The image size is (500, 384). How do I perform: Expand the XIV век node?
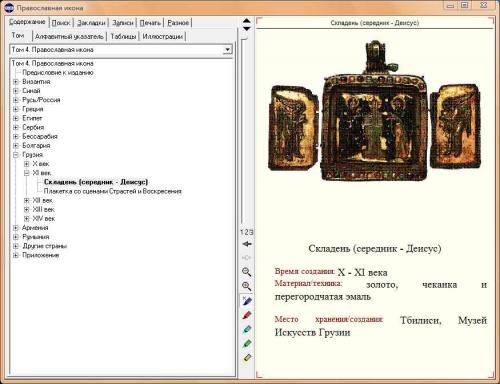click(27, 219)
